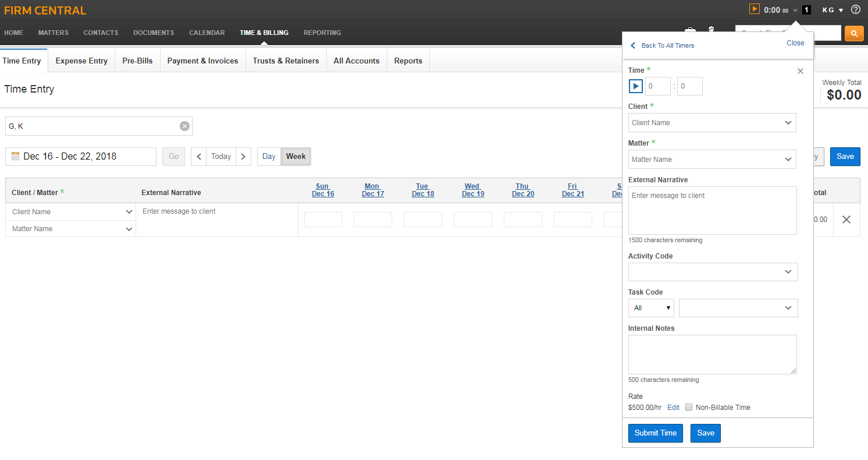
Task: Open the date range calendar icon
Action: (16, 157)
